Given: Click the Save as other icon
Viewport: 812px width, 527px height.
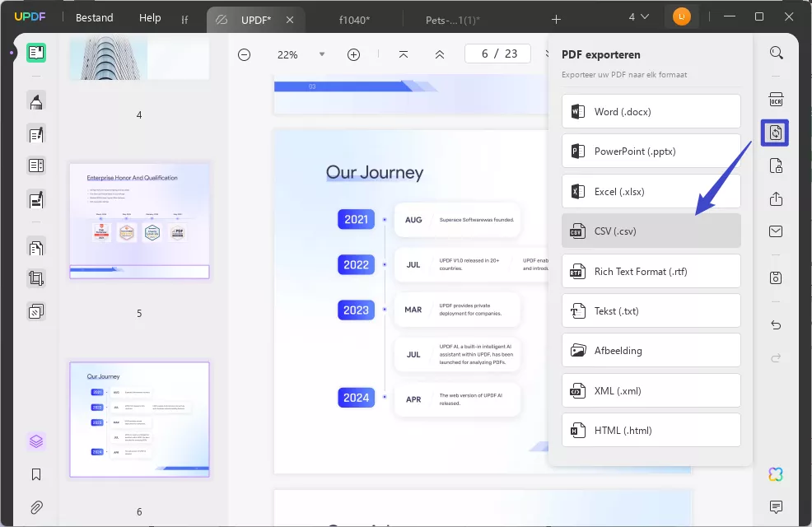Looking at the screenshot, I should click(x=776, y=278).
